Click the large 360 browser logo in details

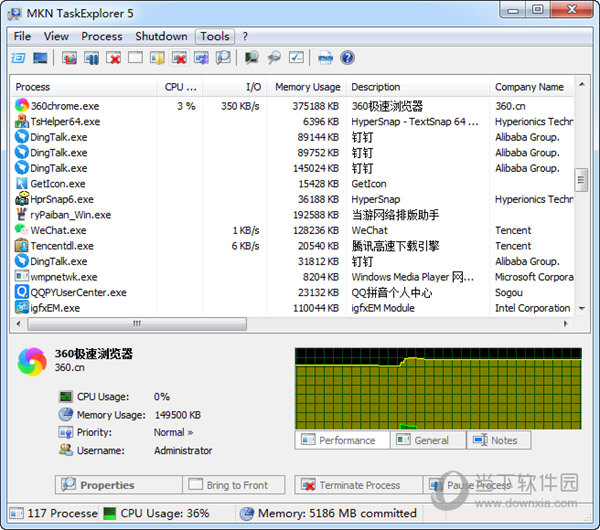pos(32,362)
